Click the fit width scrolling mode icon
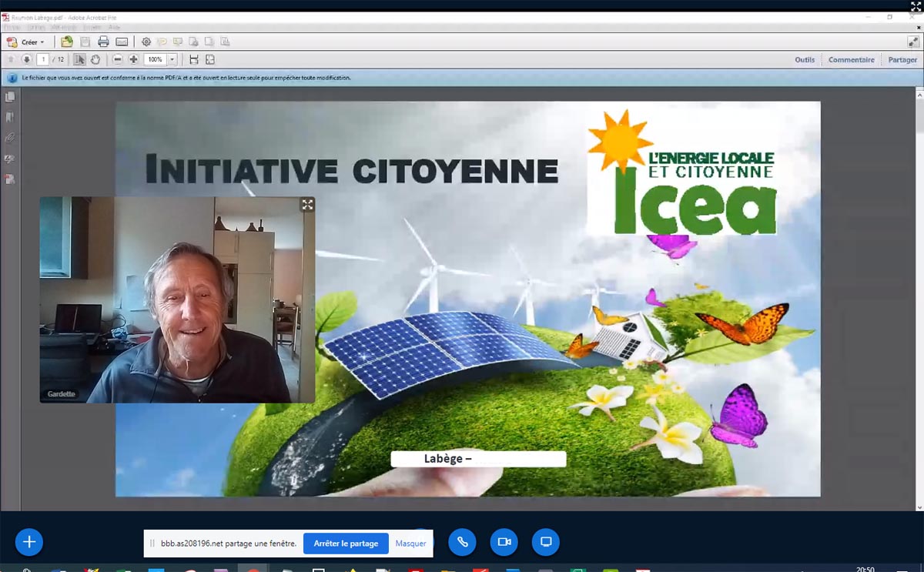This screenshot has height=572, width=924. tap(194, 59)
